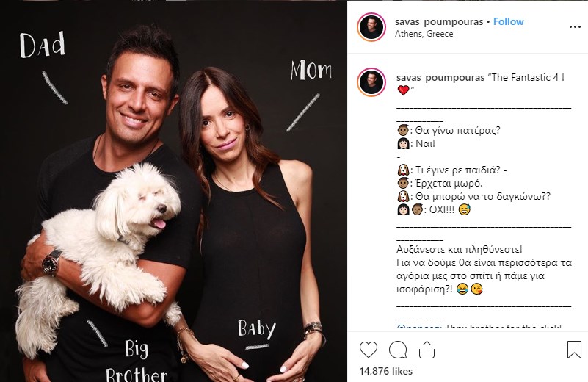The height and width of the screenshot is (382, 588).
Task: Open comments with the speech bubble icon
Action: click(x=398, y=350)
